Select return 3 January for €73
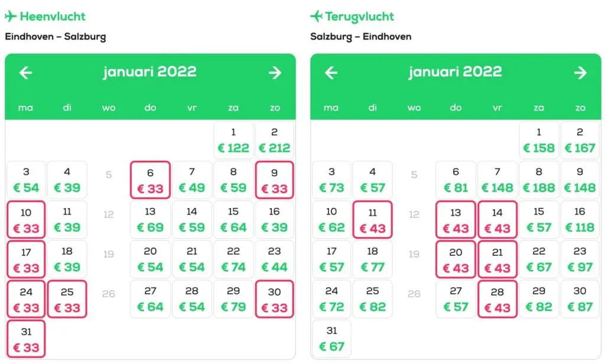Viewport: 605px width, 364px height. click(x=332, y=180)
